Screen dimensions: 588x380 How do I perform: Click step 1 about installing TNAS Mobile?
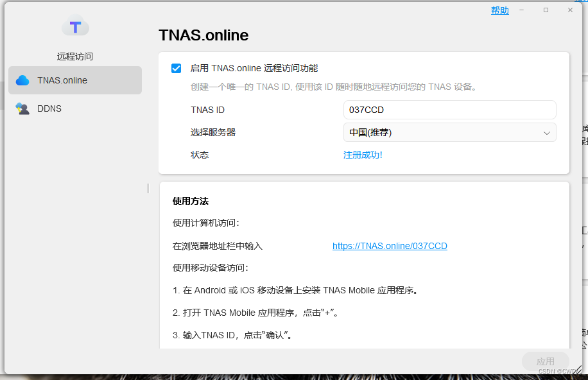coord(295,290)
